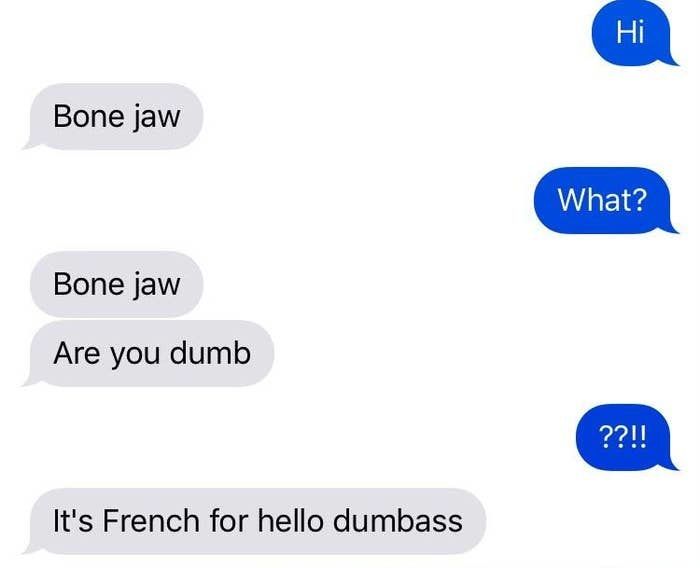The image size is (700, 568).
Task: Tap the blue 'What?' message bubble
Action: (x=604, y=200)
